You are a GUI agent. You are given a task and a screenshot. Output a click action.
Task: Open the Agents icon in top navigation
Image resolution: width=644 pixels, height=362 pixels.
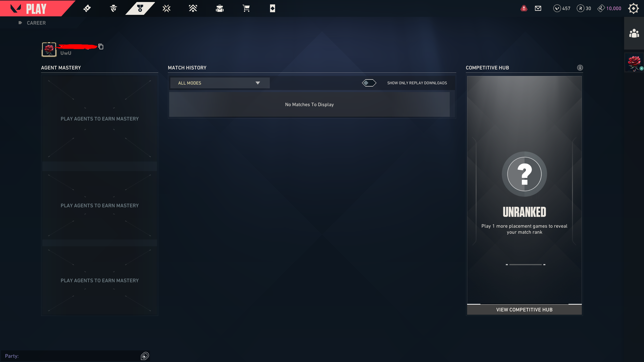click(x=113, y=9)
